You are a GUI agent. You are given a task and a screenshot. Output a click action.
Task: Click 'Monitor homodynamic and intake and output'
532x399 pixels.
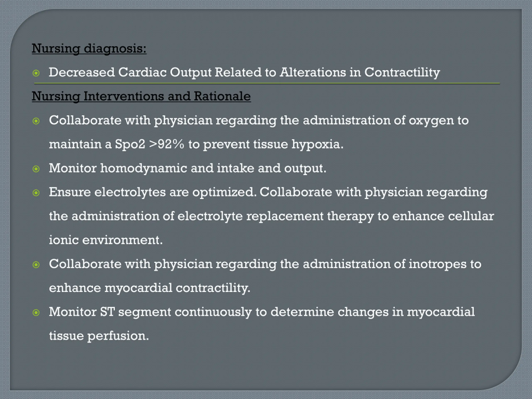[x=188, y=168]
